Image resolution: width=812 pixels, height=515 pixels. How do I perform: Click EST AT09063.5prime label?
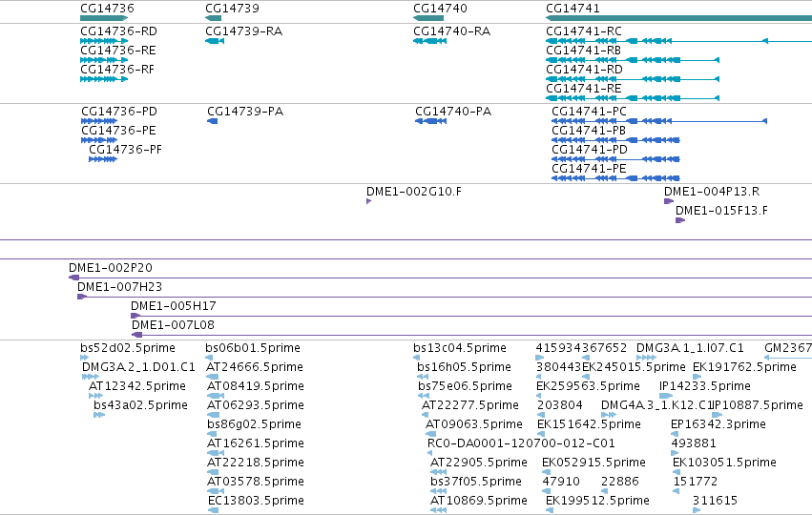click(474, 424)
